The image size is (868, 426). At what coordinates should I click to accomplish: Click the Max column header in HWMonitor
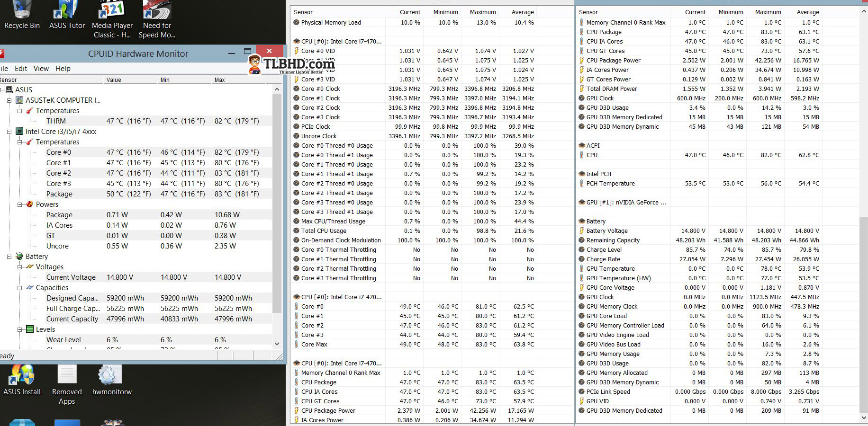coord(238,80)
